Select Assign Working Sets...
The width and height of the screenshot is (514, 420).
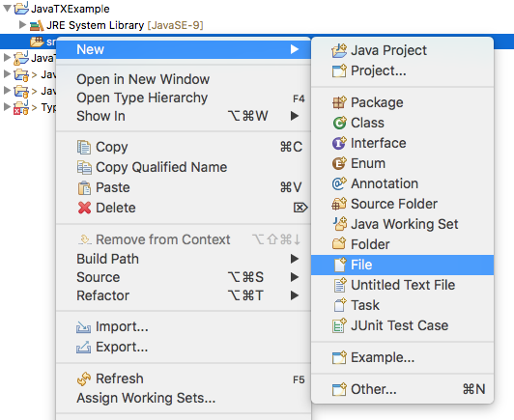click(x=184, y=398)
